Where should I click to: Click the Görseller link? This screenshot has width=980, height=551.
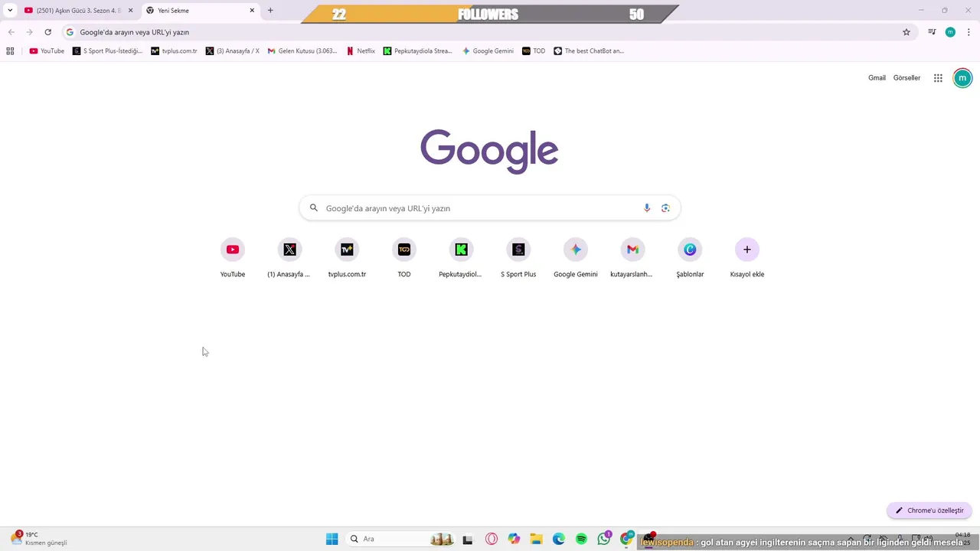tap(906, 78)
